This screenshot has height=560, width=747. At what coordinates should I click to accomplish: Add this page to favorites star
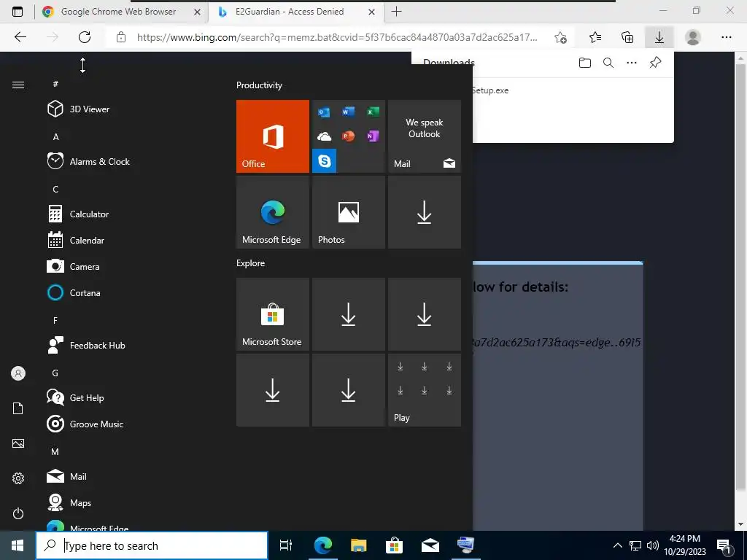[x=561, y=37]
